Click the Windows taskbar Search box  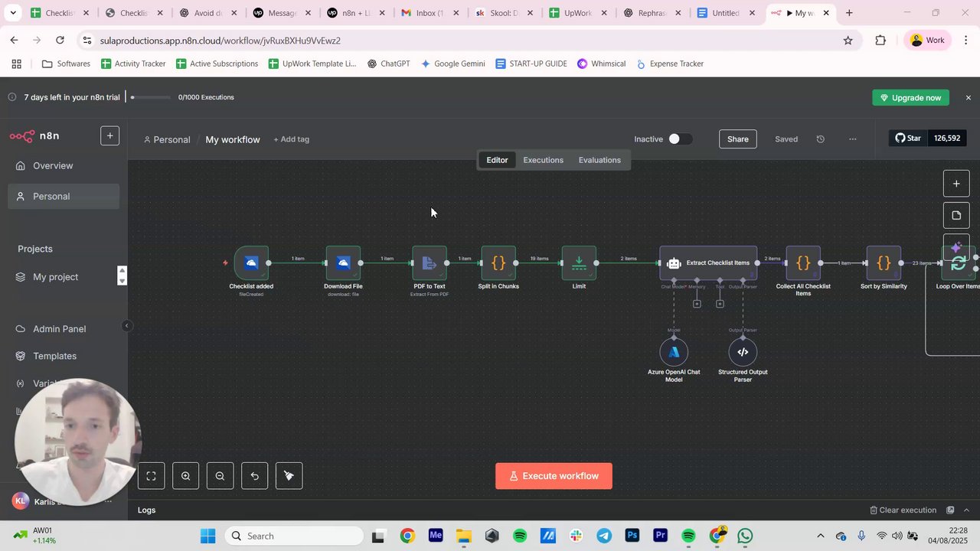295,536
